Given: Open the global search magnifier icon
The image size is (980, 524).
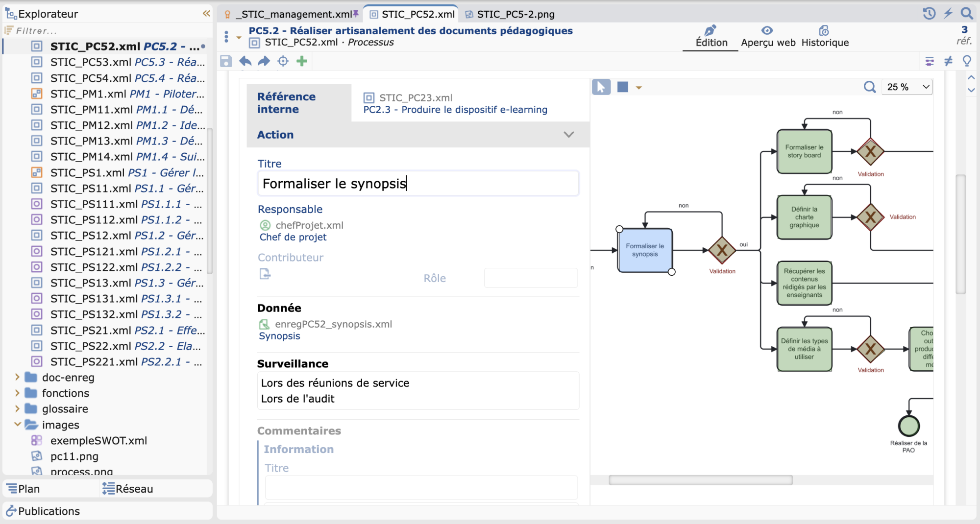Looking at the screenshot, I should pyautogui.click(x=966, y=14).
